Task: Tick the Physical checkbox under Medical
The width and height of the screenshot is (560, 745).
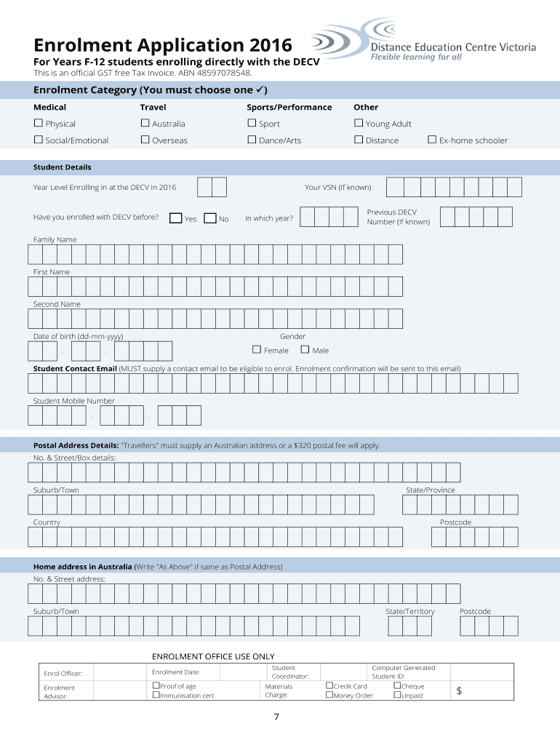Action: tap(39, 124)
